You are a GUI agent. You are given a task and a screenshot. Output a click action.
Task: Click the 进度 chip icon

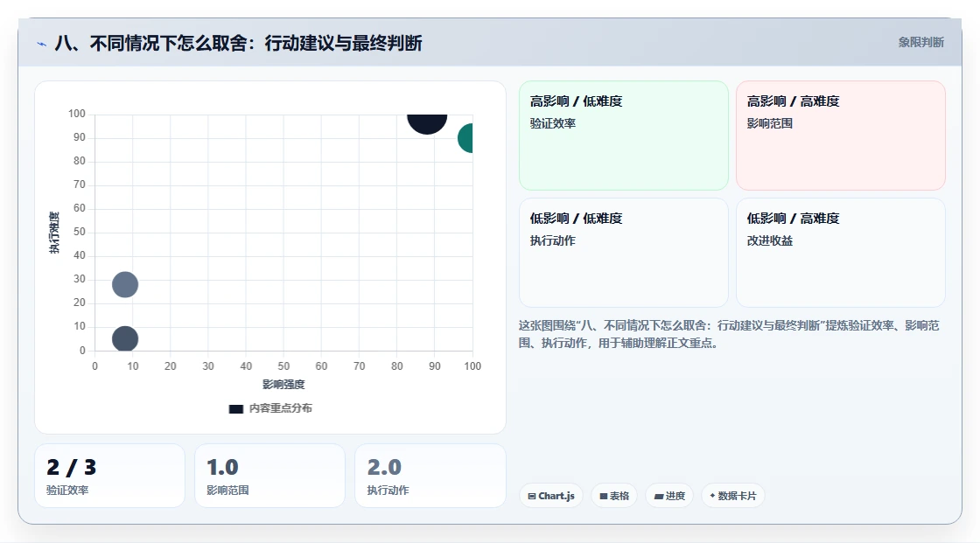click(x=659, y=496)
